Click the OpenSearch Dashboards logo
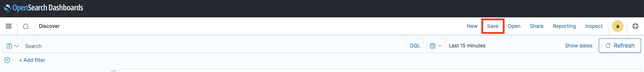This screenshot has height=72, width=644. click(x=43, y=8)
